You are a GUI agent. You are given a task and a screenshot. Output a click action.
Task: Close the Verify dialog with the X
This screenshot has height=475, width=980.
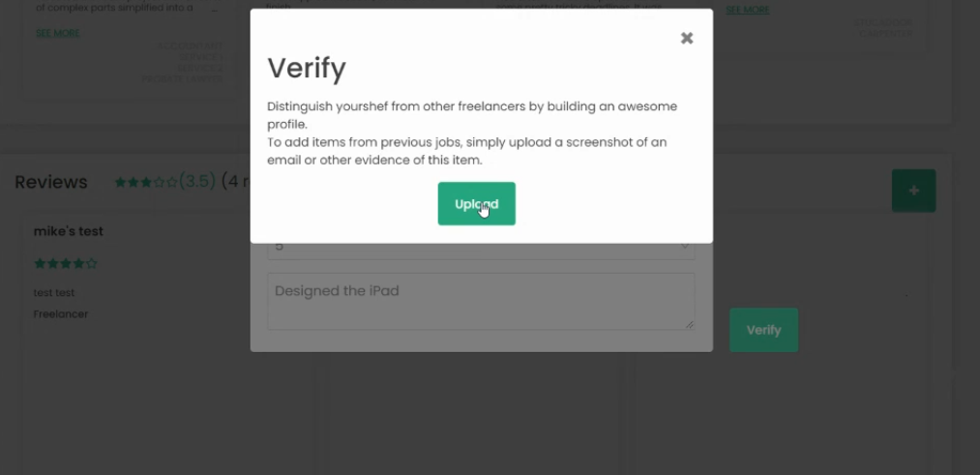[687, 38]
